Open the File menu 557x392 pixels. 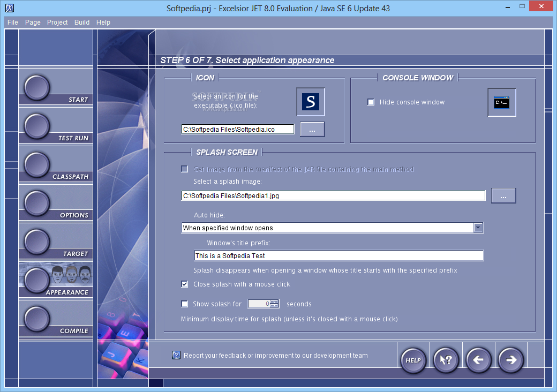click(13, 22)
